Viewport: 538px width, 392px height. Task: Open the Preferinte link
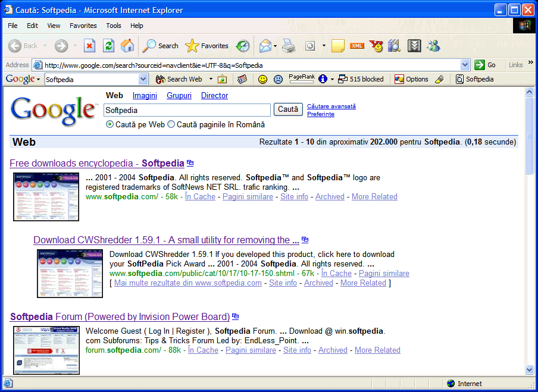point(320,114)
